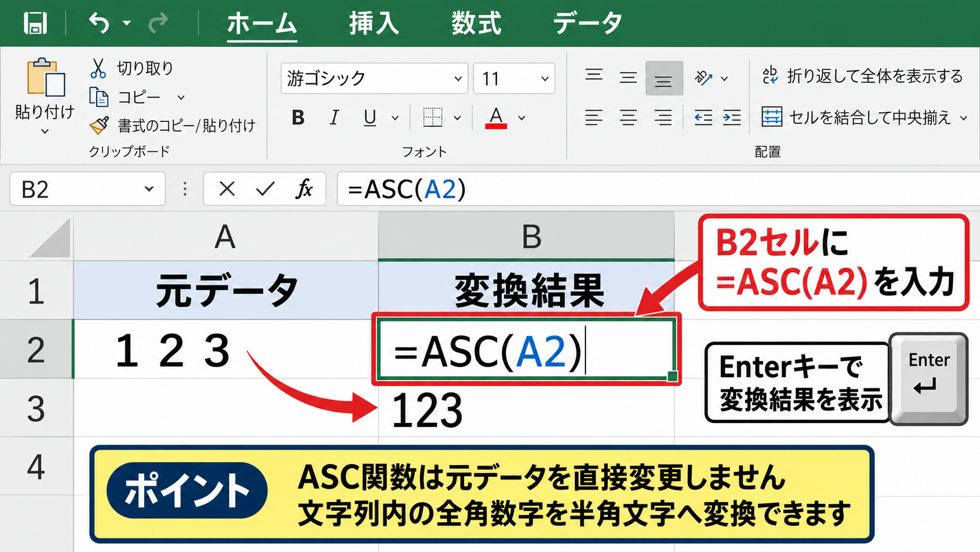Center text horizontally
The height and width of the screenshot is (552, 980).
pos(628,118)
